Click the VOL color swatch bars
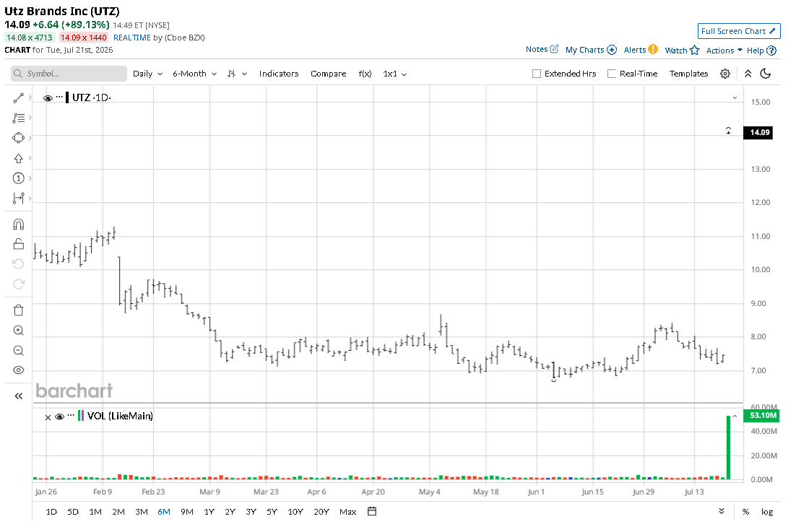The image size is (796, 532). [x=81, y=416]
